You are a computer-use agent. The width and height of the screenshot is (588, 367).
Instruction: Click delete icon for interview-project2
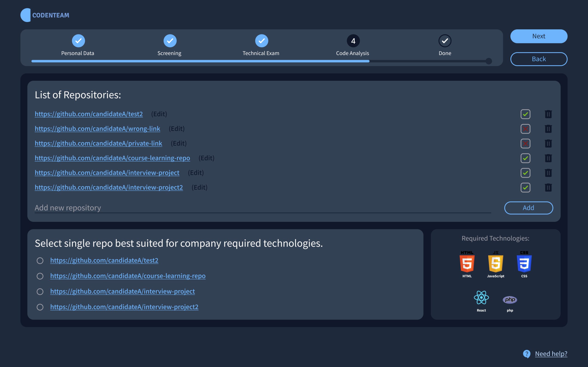548,187
